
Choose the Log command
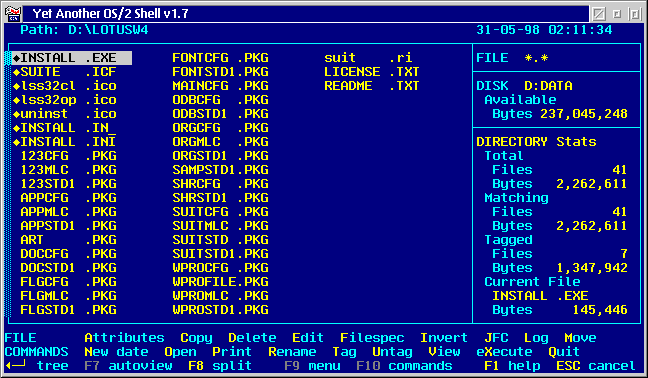[536, 338]
